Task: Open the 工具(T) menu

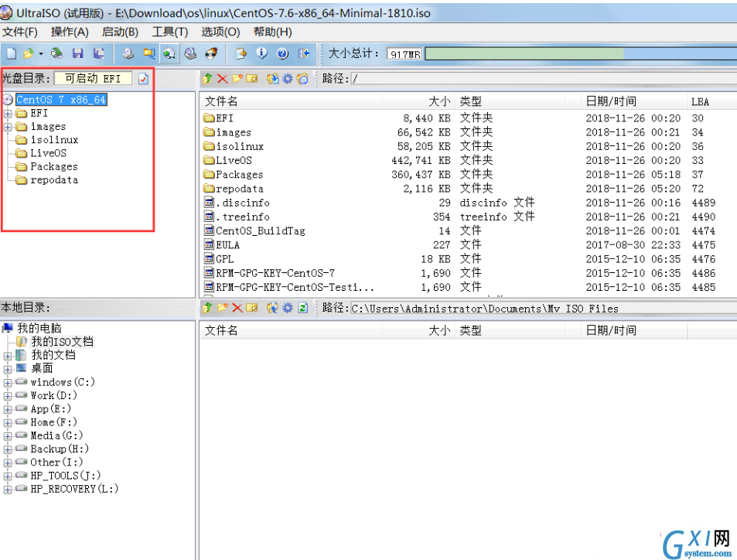Action: [x=169, y=32]
